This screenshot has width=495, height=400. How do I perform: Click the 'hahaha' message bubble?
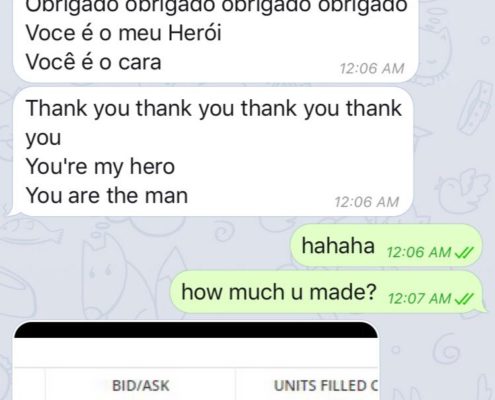(x=386, y=246)
